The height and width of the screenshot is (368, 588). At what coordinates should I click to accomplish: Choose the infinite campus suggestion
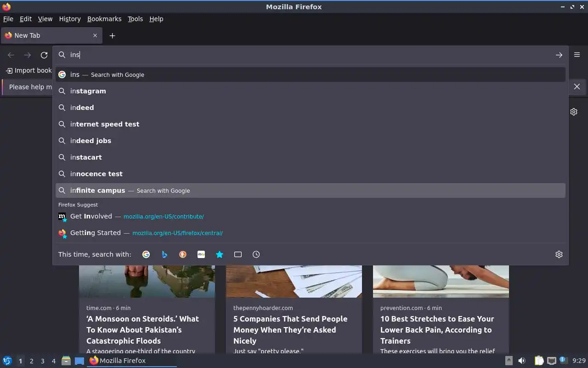tap(311, 190)
